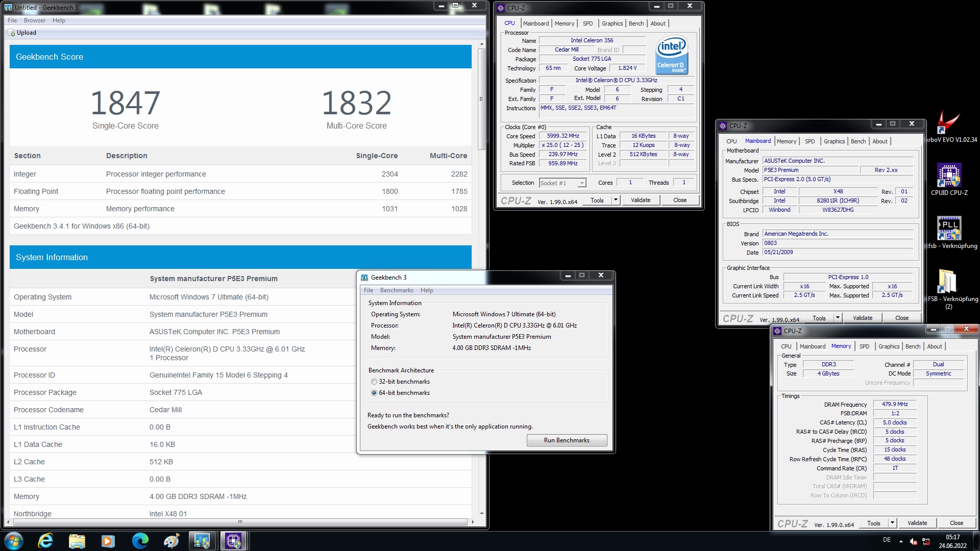Switch to CPU-Z taskbar item
The height and width of the screenshot is (551, 980).
click(x=234, y=541)
